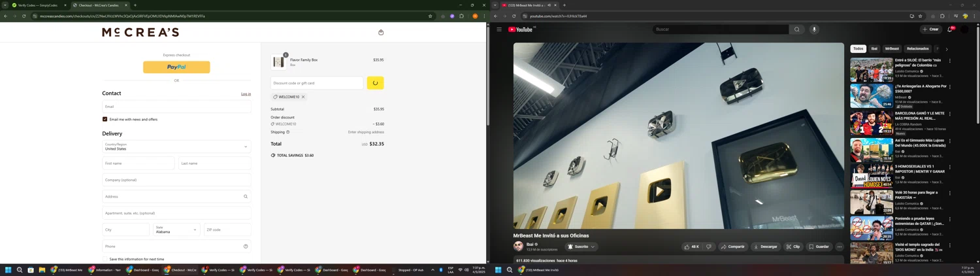Remove WELCOME10 discount tag with X
The height and width of the screenshot is (276, 980).
[x=303, y=97]
